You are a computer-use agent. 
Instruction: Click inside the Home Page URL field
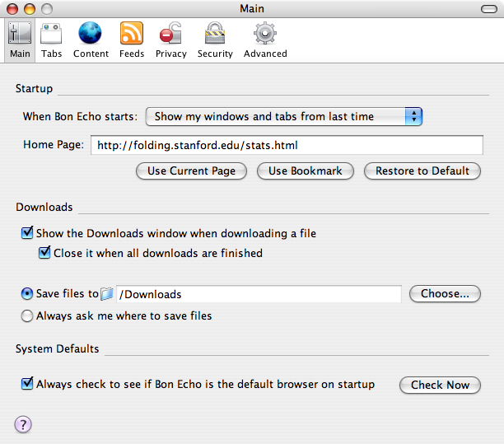click(x=287, y=145)
